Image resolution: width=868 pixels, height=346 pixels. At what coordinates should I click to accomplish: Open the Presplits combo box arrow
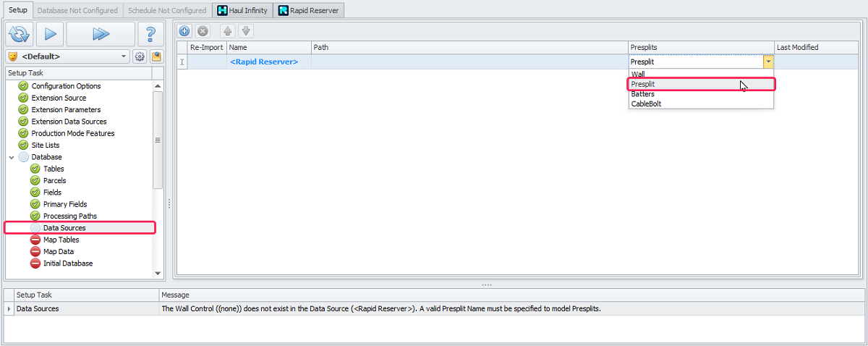[x=768, y=62]
